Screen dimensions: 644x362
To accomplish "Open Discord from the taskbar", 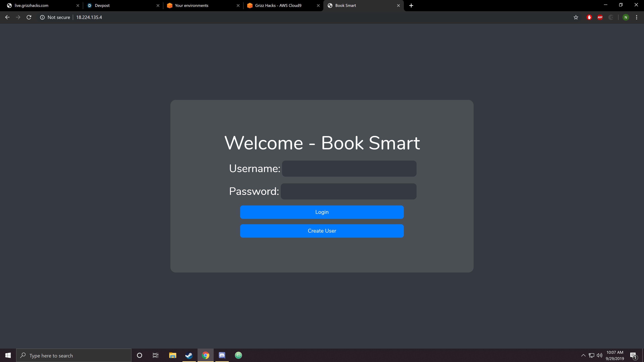I will [222, 355].
